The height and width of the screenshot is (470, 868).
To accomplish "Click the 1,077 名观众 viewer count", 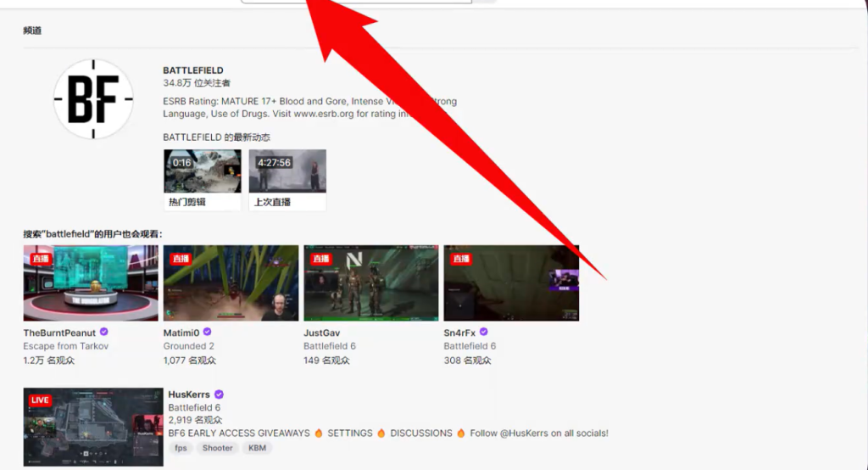I will pos(189,361).
